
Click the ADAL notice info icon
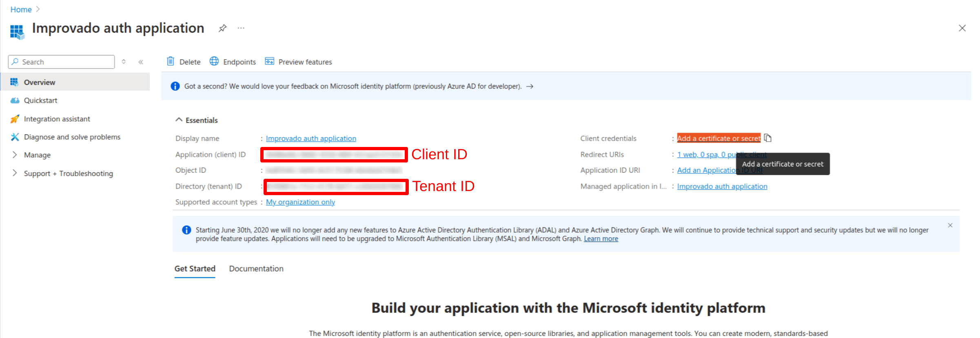pyautogui.click(x=186, y=230)
